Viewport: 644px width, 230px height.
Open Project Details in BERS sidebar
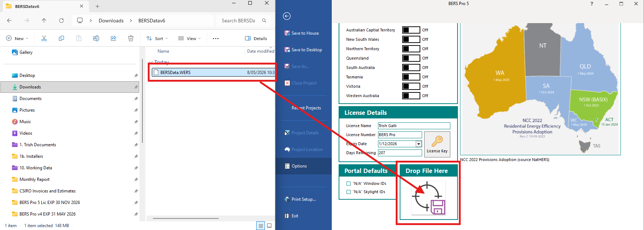tap(302, 133)
